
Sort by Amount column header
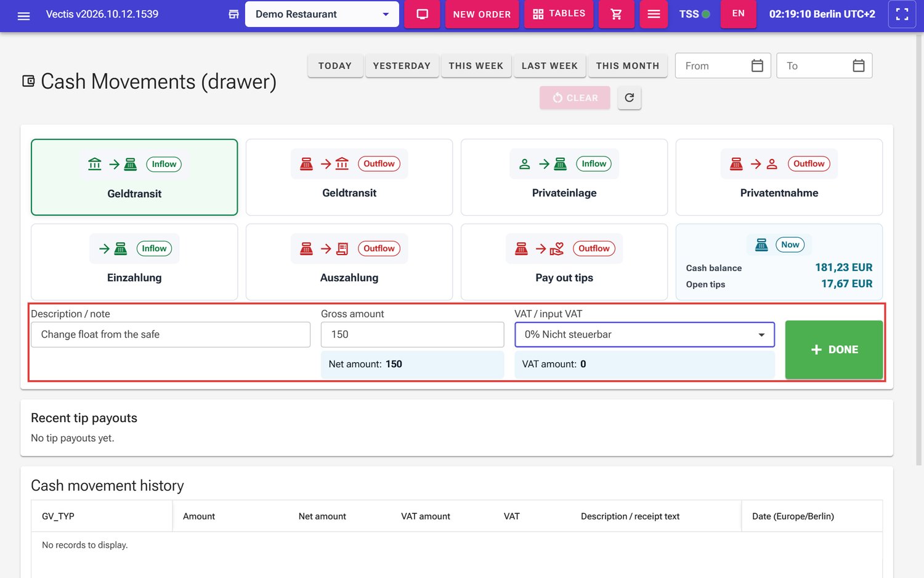tap(199, 516)
